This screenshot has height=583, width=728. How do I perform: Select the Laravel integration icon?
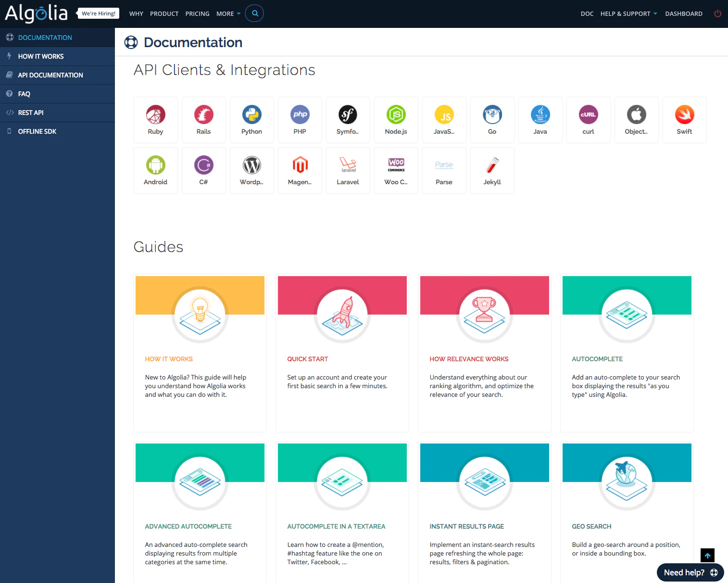[348, 165]
